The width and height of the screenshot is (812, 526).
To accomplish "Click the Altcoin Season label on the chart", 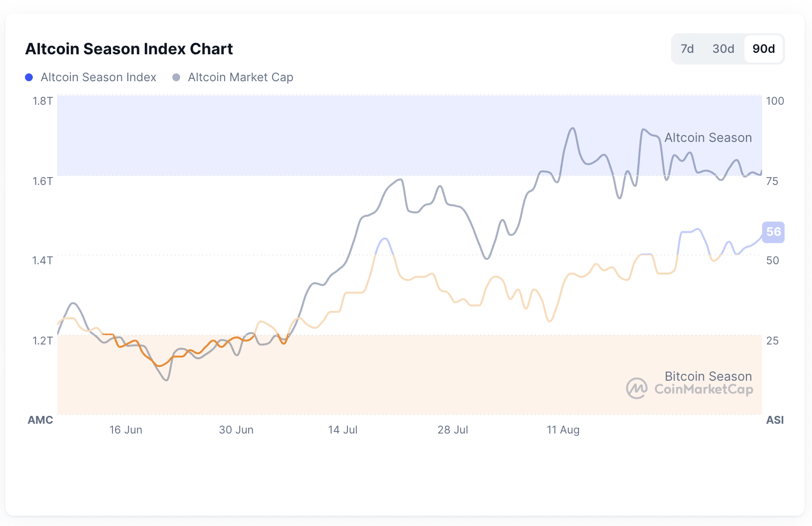I will (x=708, y=137).
